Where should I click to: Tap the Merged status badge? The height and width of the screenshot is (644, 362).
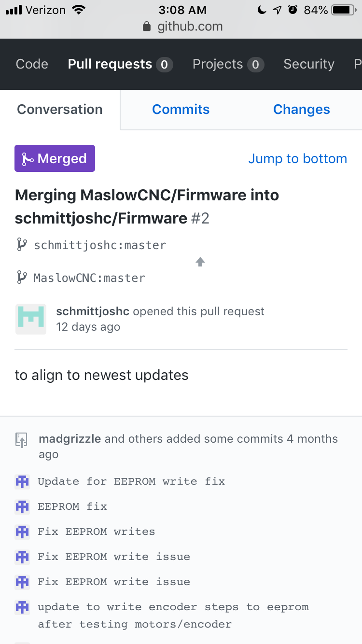tap(55, 158)
